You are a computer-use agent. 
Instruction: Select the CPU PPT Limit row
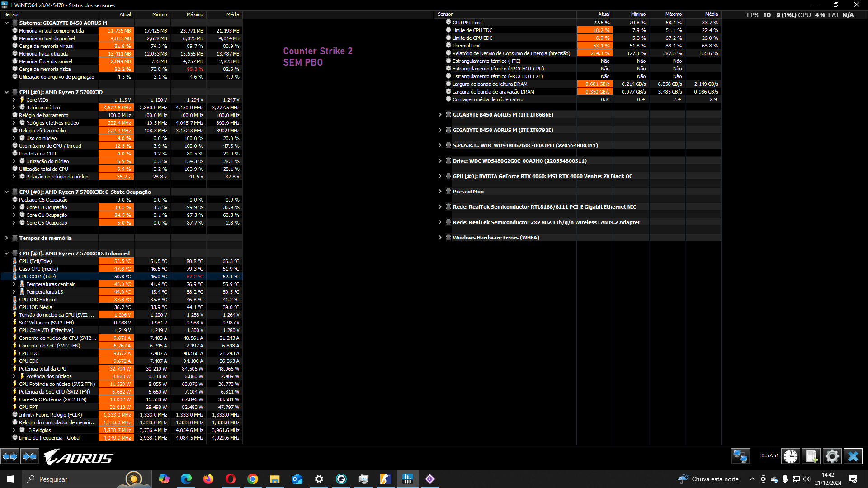(x=578, y=23)
